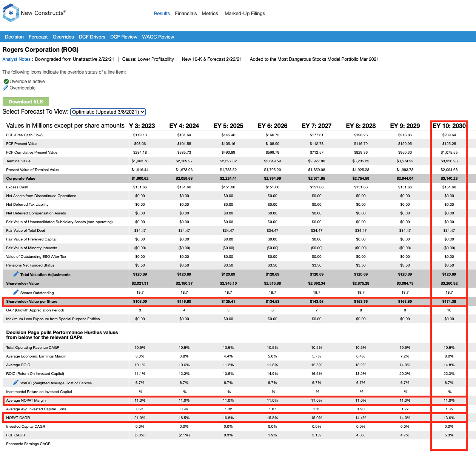
Task: Go to the Forecast page
Action: tap(38, 37)
